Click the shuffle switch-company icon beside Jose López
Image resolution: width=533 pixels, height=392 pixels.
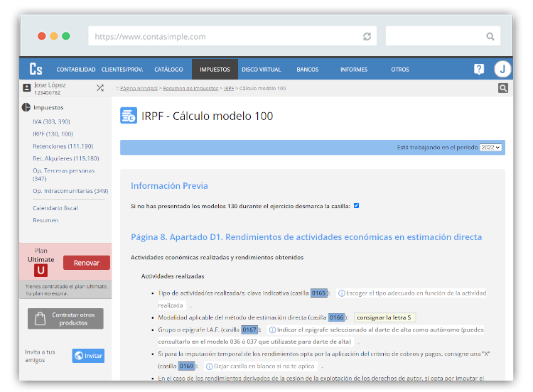(x=100, y=88)
